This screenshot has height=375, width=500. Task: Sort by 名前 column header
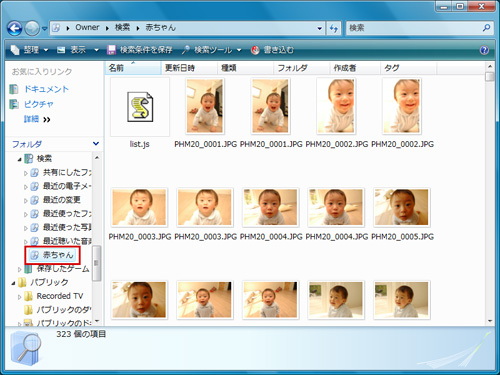(133, 68)
